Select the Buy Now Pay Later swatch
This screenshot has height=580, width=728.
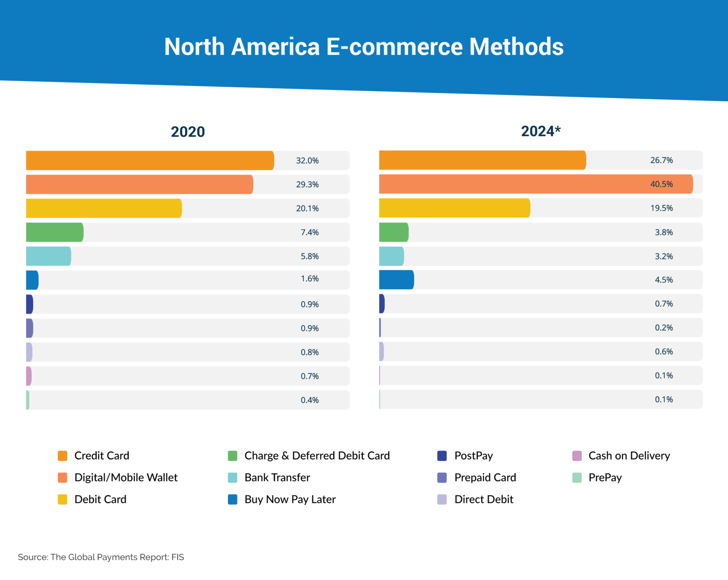click(233, 499)
